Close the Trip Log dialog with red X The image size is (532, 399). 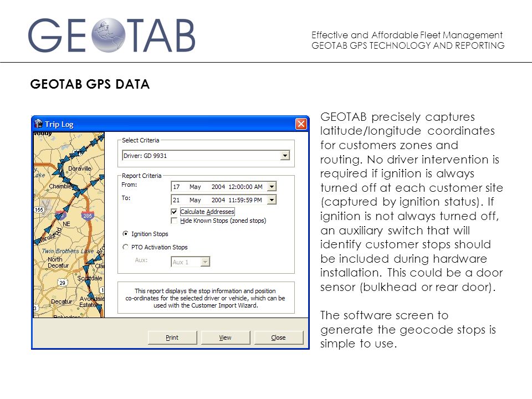[301, 124]
